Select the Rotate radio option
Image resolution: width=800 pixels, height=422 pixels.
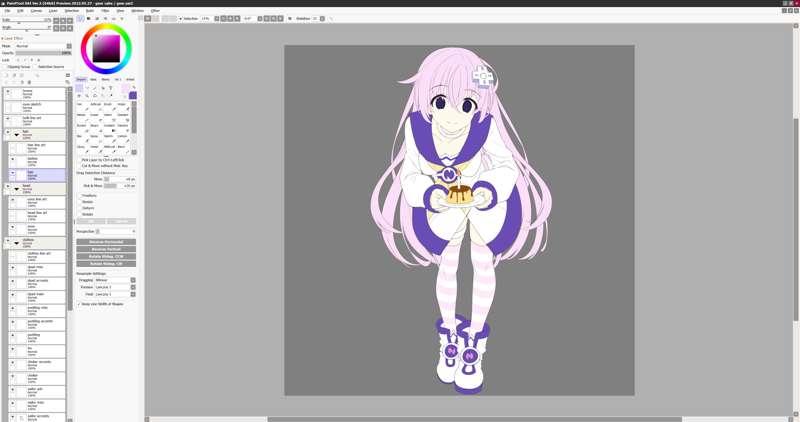tap(80, 214)
